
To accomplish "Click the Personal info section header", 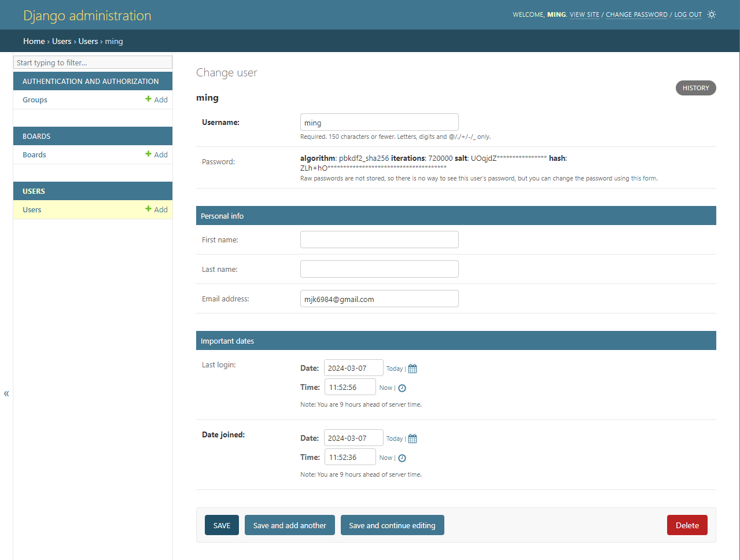I will click(456, 216).
